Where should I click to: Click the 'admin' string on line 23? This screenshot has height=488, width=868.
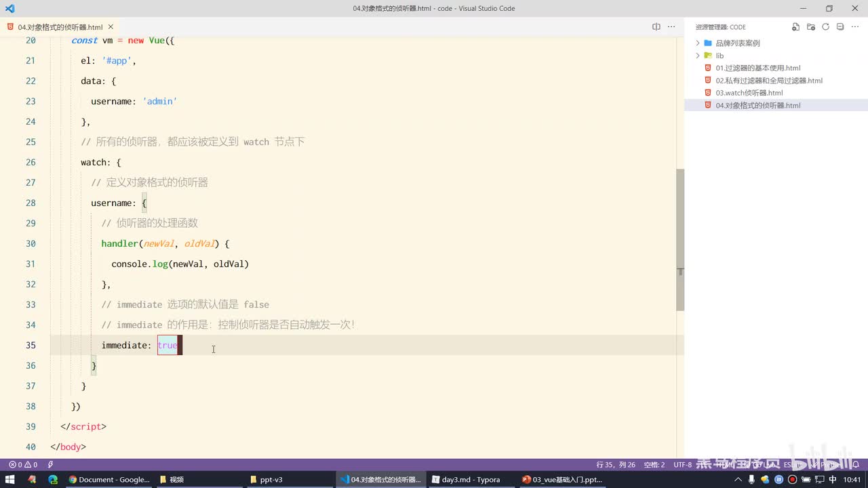159,101
